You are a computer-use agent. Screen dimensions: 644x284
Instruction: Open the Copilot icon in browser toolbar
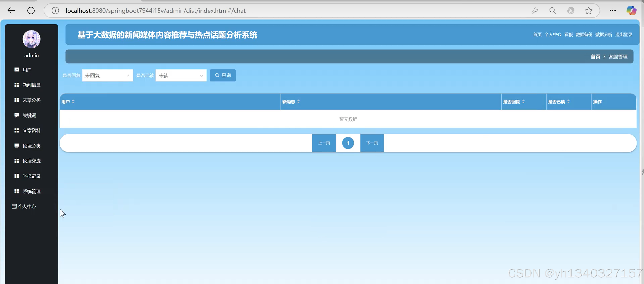(x=631, y=11)
